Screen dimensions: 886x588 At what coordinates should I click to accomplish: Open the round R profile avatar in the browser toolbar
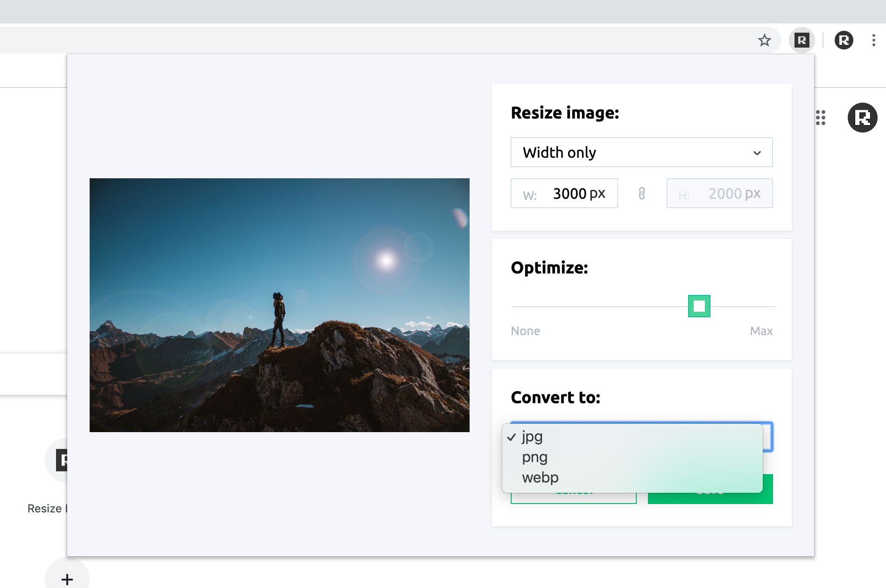[x=844, y=40]
